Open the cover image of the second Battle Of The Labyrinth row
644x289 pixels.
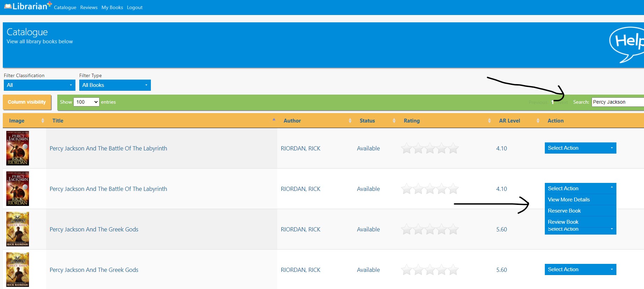[18, 189]
